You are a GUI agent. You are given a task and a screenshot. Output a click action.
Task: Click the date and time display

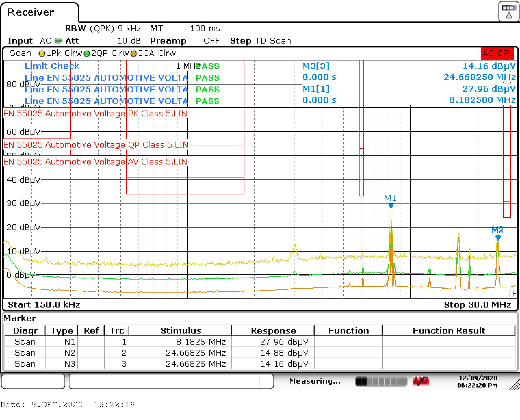tap(477, 382)
